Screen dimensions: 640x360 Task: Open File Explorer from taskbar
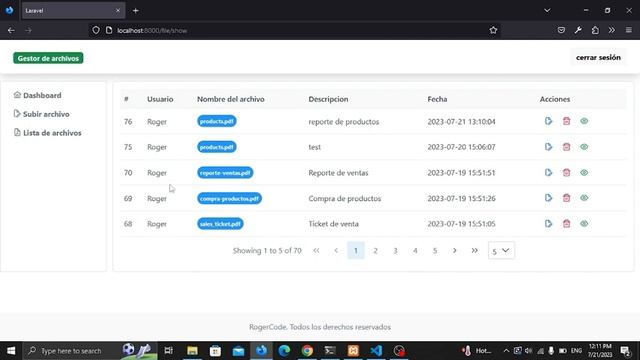pos(192,351)
